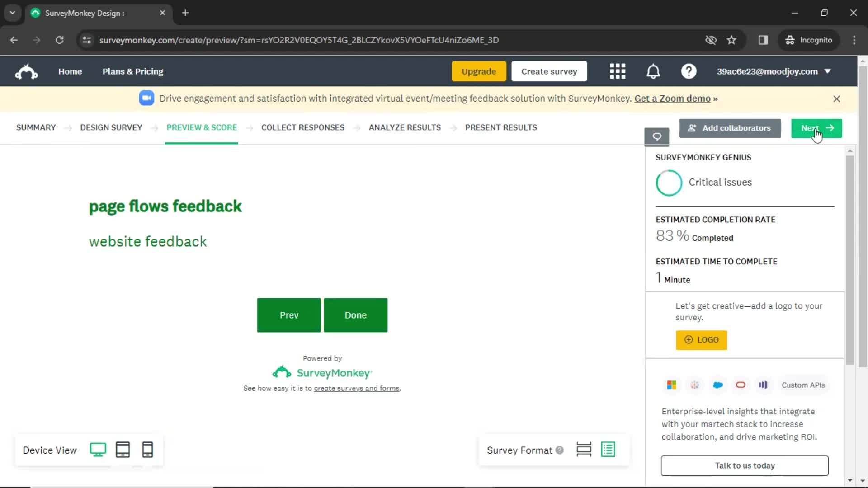Select the desktop device view icon
The height and width of the screenshot is (488, 868).
point(98,450)
